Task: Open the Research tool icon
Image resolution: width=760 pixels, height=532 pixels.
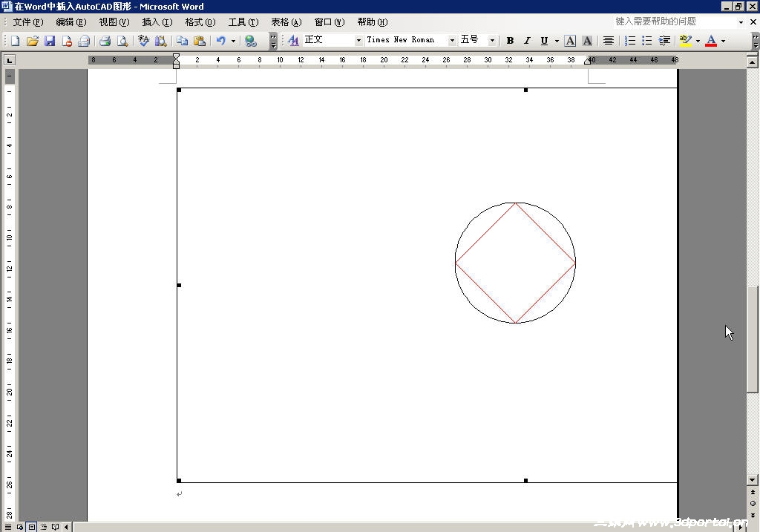Action: (x=160, y=41)
